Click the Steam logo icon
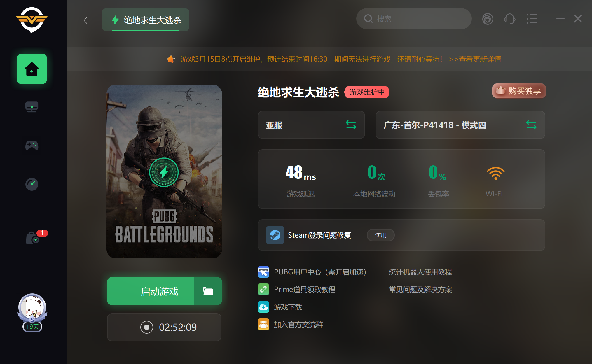 point(275,235)
